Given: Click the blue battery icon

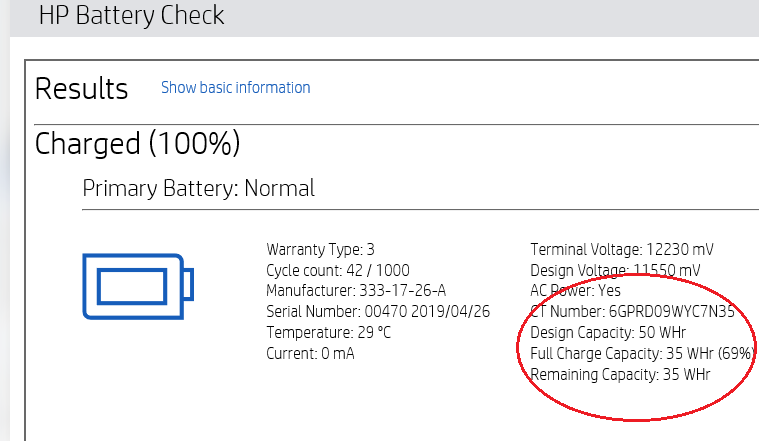Looking at the screenshot, I should tap(138, 286).
